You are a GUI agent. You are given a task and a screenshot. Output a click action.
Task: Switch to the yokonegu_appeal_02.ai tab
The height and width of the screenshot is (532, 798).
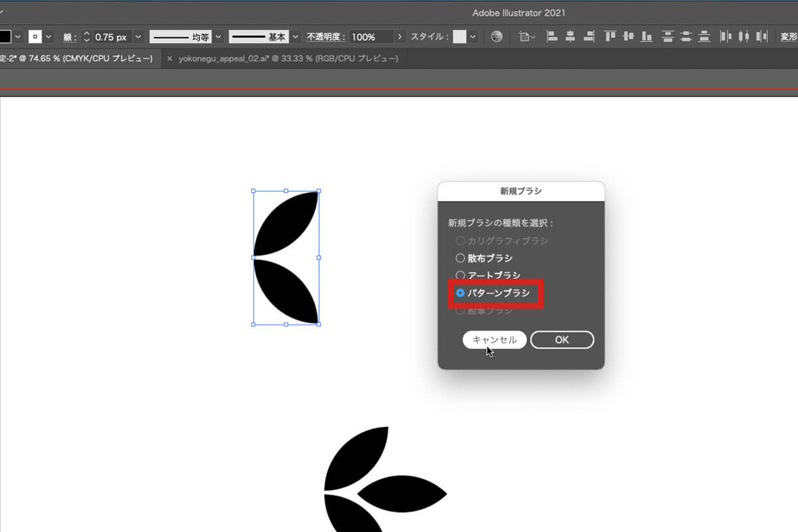[287, 59]
